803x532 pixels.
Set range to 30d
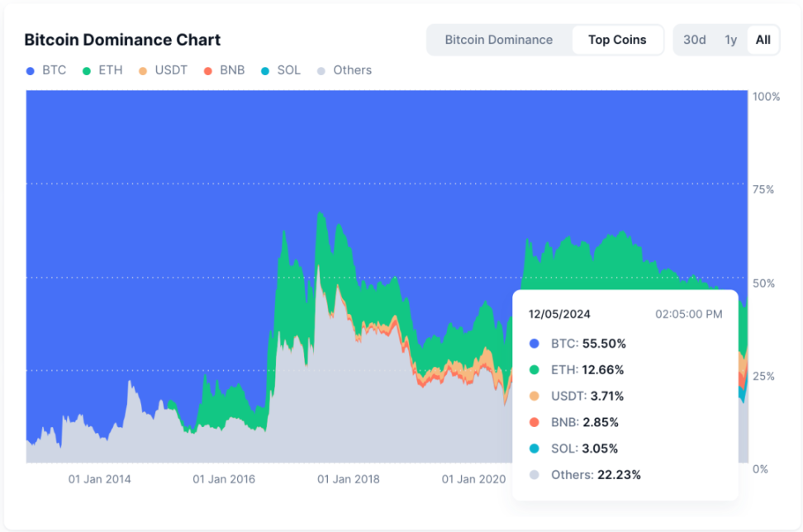(x=694, y=40)
